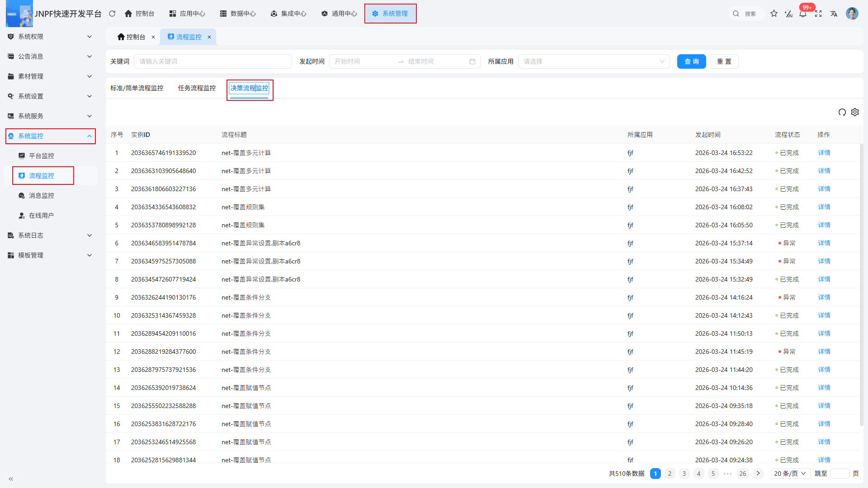Open the language translation icon
Image resolution: width=868 pixels, height=488 pixels.
[834, 14]
